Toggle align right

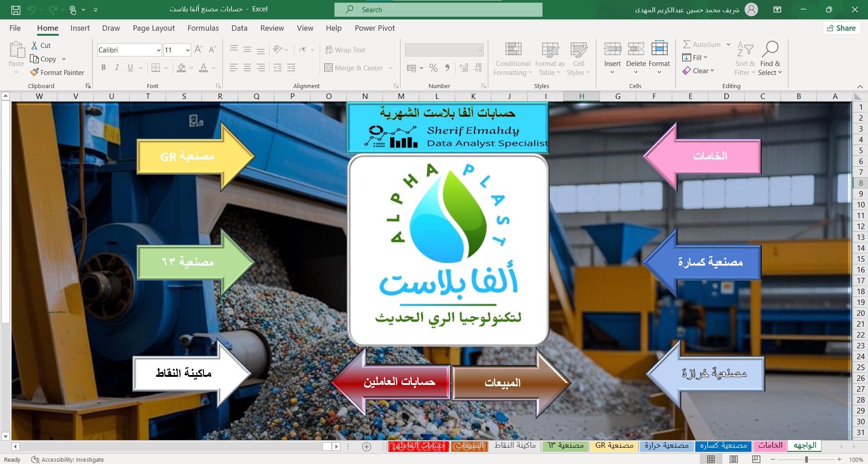pyautogui.click(x=260, y=68)
